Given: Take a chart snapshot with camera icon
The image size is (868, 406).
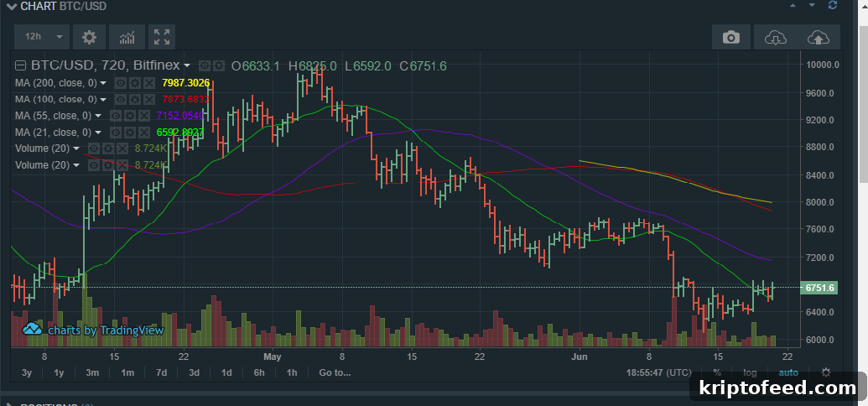Looking at the screenshot, I should (x=730, y=37).
